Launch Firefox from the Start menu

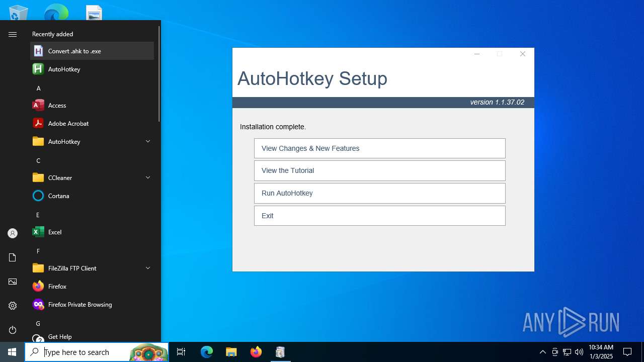pos(92,286)
